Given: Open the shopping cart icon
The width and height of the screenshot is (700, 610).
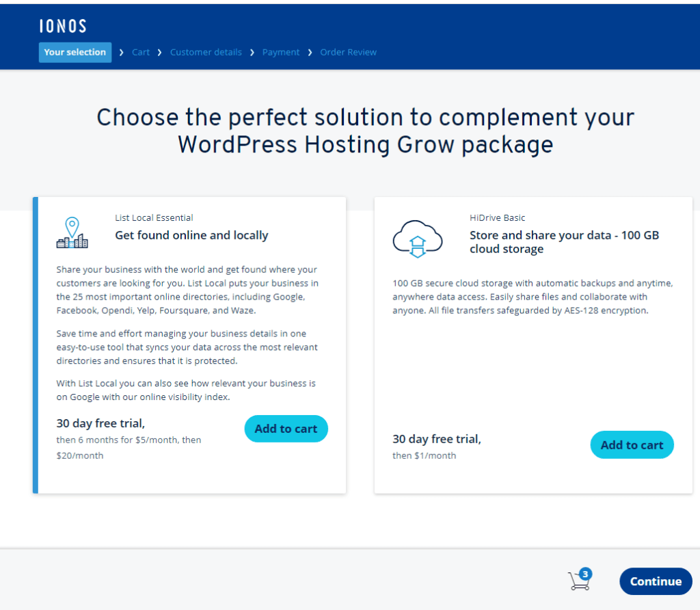Looking at the screenshot, I should [578, 581].
